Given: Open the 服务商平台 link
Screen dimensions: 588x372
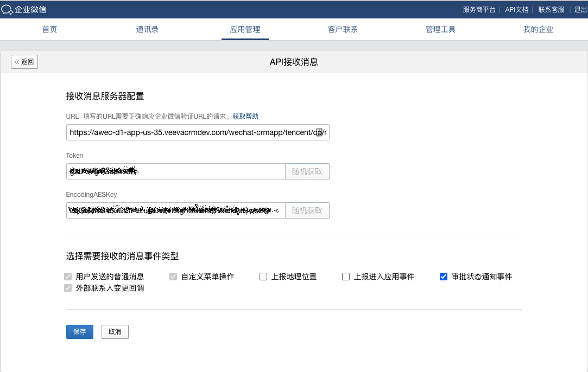Looking at the screenshot, I should point(479,9).
